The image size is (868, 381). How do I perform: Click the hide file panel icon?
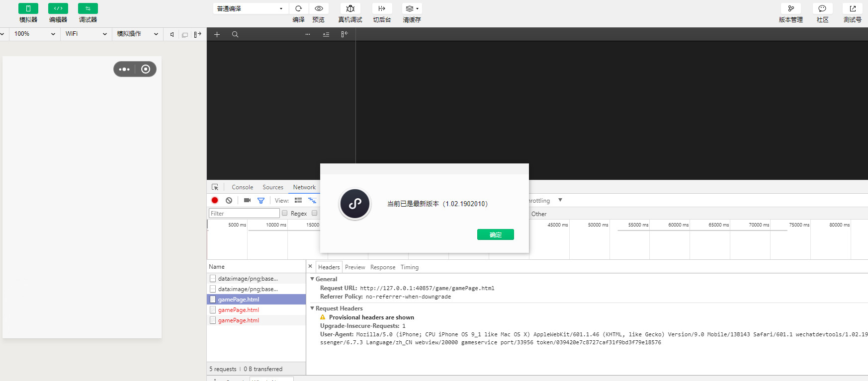345,34
